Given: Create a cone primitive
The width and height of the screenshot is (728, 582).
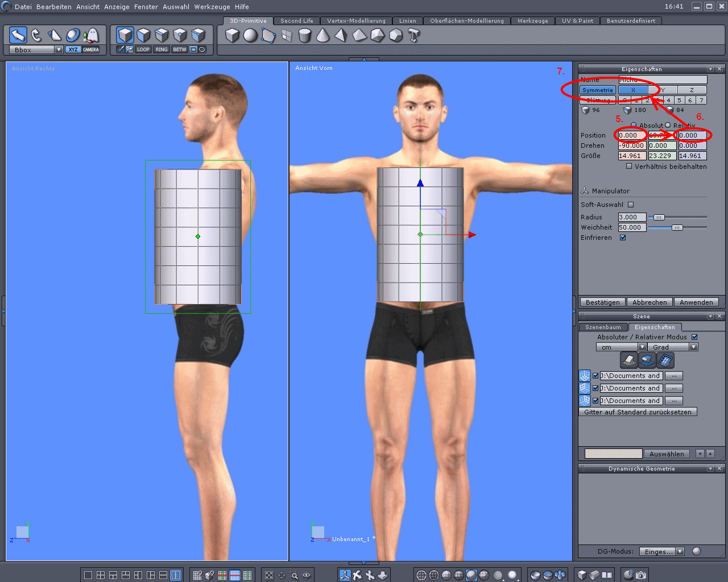Looking at the screenshot, I should (323, 36).
